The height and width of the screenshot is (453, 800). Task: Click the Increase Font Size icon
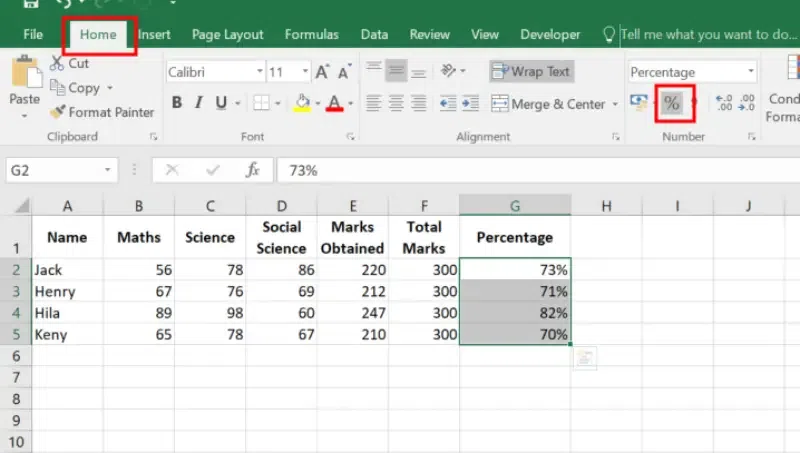(322, 72)
